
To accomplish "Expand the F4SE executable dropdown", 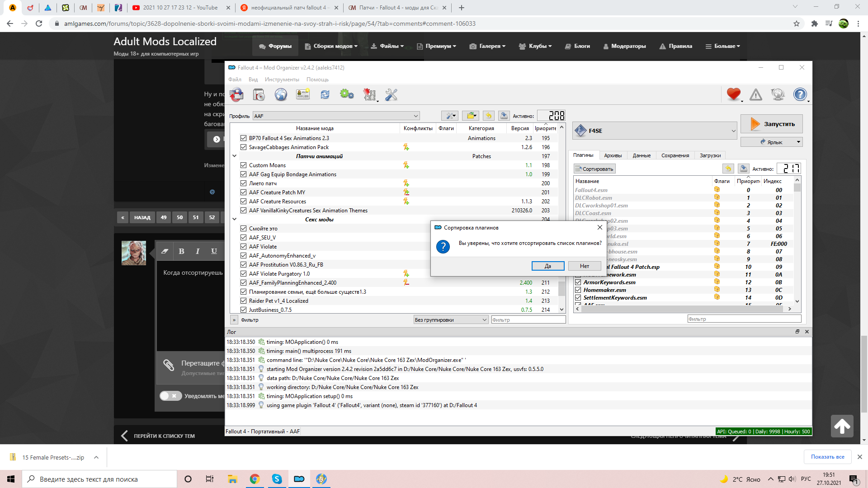I will click(x=655, y=131).
